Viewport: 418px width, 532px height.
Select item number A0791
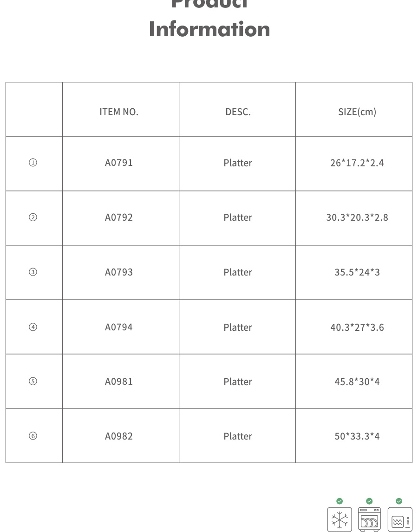point(119,163)
